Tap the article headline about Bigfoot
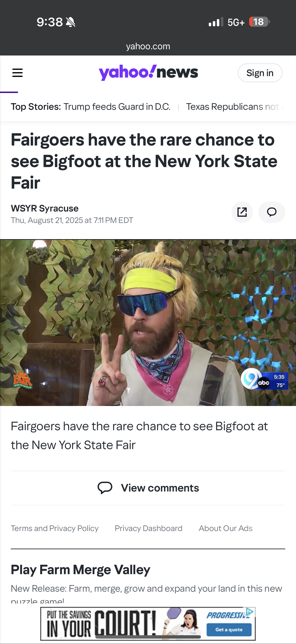The height and width of the screenshot is (644, 296). click(x=144, y=161)
